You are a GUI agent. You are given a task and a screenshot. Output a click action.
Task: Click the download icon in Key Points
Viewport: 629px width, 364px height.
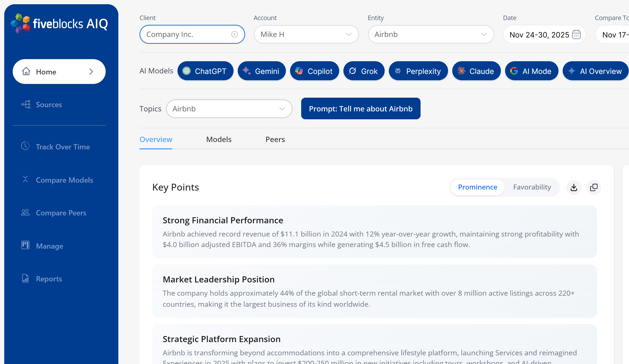(574, 187)
